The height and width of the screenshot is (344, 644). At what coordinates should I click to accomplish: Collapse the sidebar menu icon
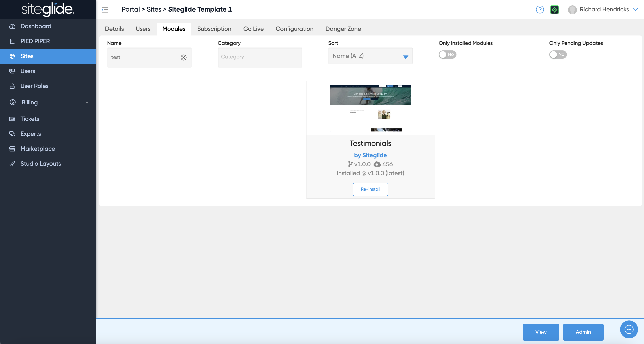pyautogui.click(x=105, y=10)
